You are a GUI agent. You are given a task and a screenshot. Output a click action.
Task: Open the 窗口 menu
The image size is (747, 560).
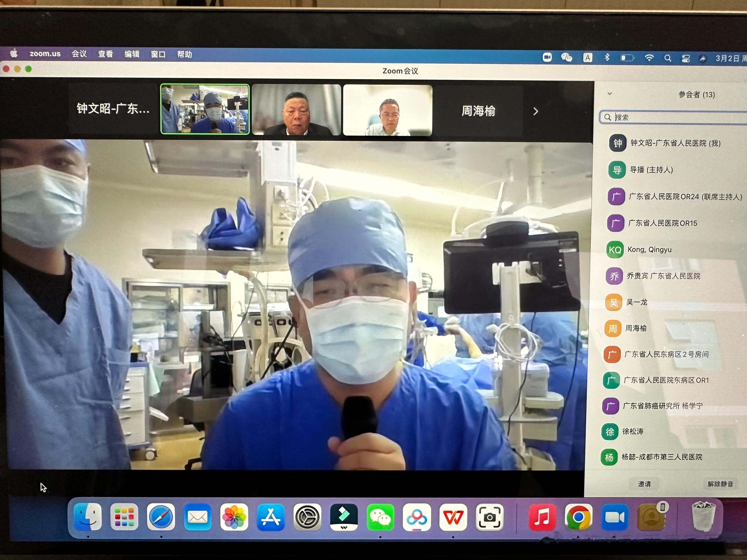(x=158, y=55)
